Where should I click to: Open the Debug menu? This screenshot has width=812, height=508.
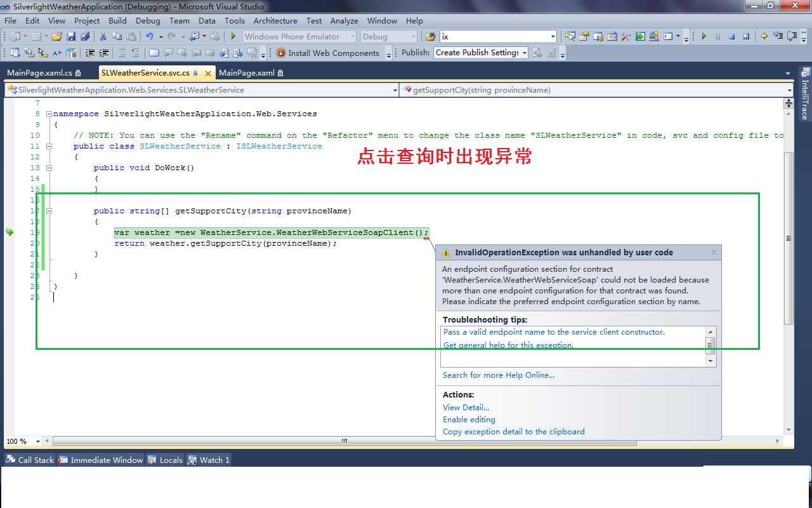(x=148, y=21)
